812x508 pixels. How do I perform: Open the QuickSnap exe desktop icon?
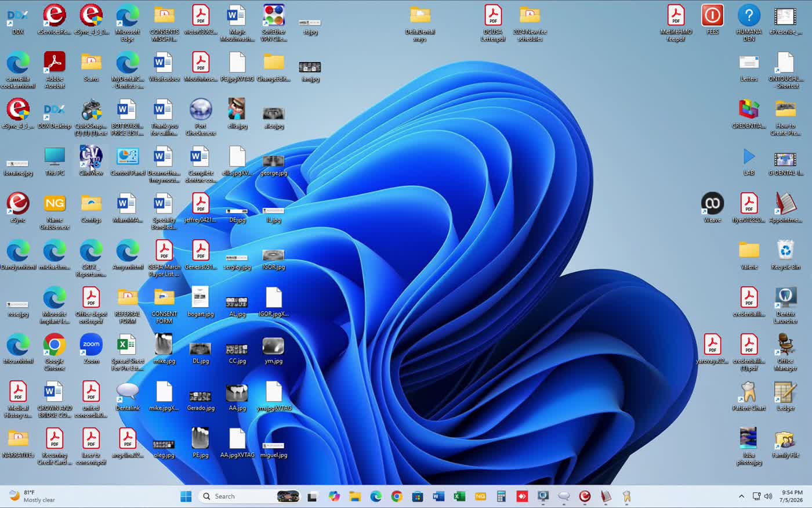coord(91,117)
